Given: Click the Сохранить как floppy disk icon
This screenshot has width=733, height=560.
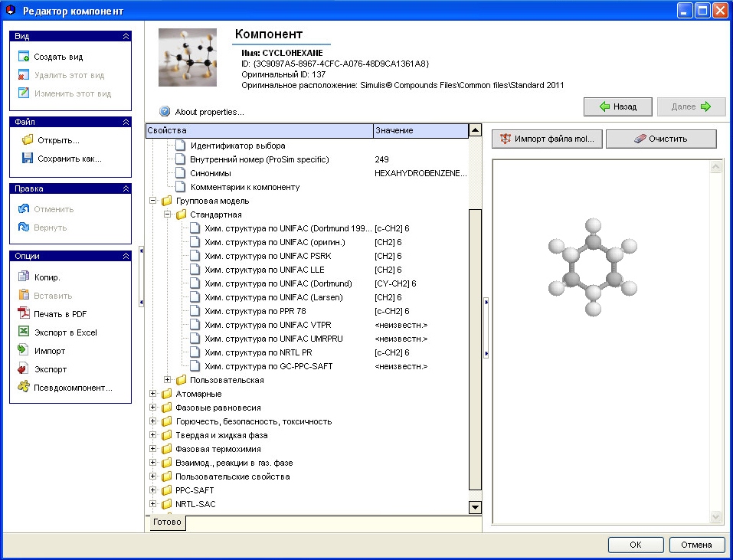Looking at the screenshot, I should click(28, 158).
